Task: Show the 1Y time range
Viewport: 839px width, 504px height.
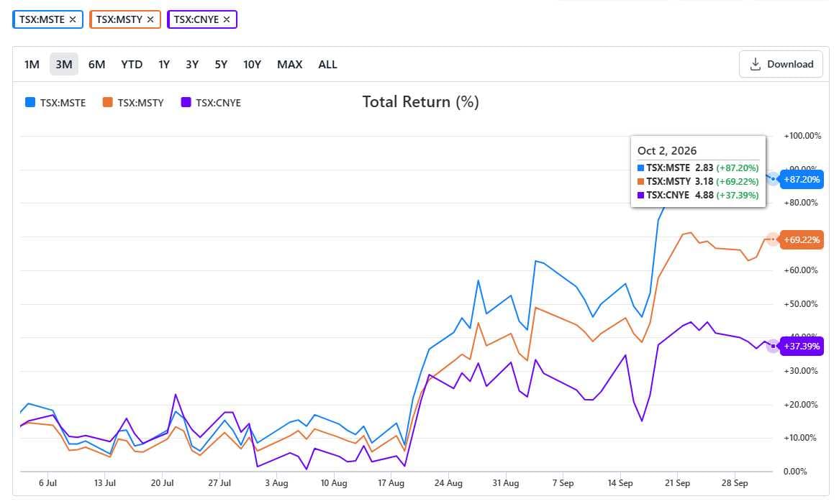Action: point(164,65)
